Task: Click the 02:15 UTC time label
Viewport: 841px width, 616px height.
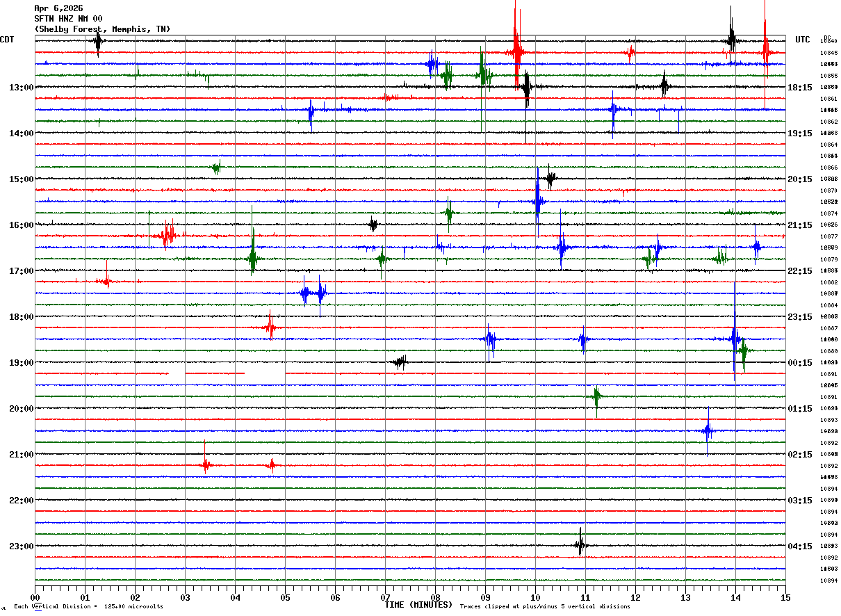Action: point(800,455)
